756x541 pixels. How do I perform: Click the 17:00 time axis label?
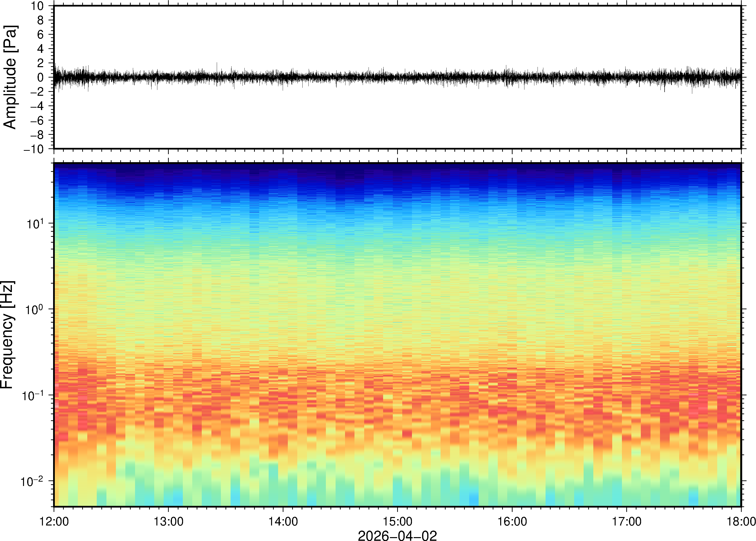tap(626, 521)
